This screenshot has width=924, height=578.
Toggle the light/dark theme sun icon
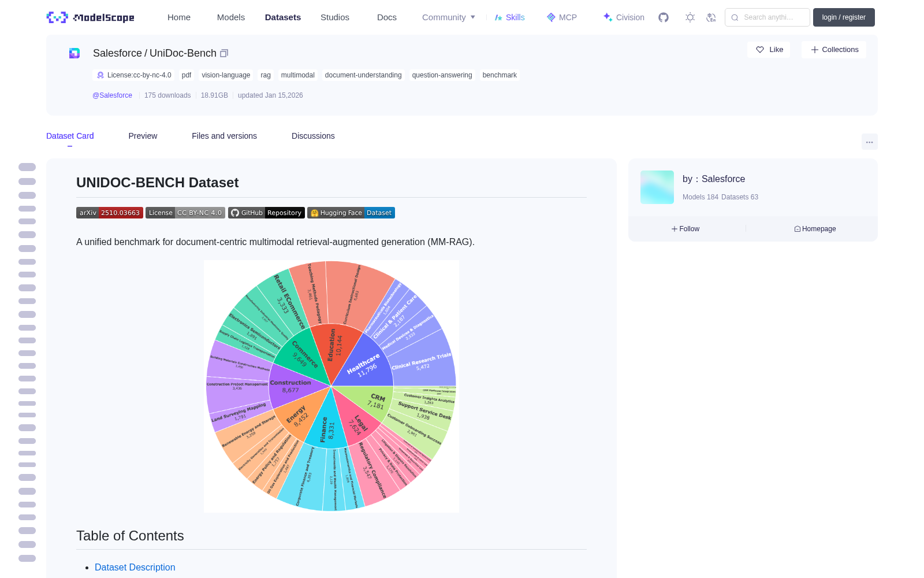point(690,17)
